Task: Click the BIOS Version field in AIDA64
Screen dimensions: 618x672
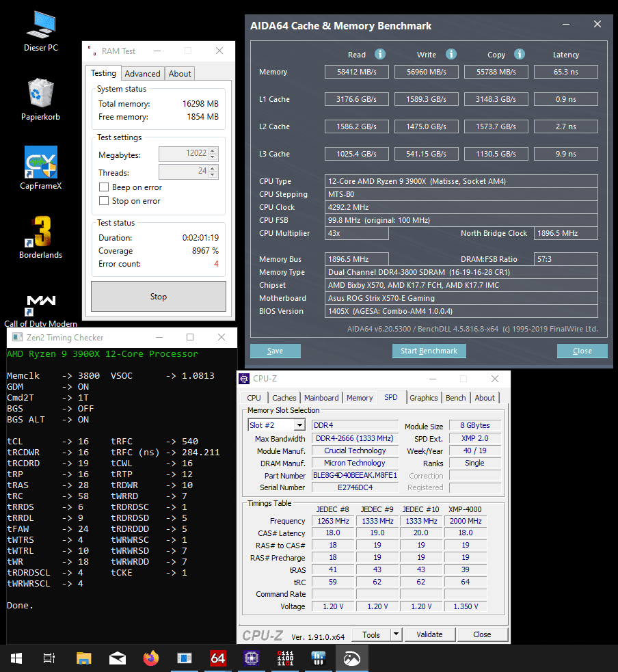Action: click(461, 311)
